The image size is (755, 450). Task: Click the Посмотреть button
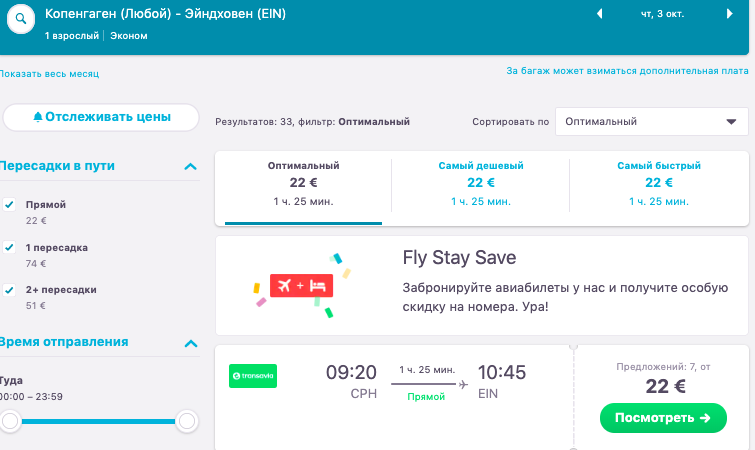pos(663,418)
